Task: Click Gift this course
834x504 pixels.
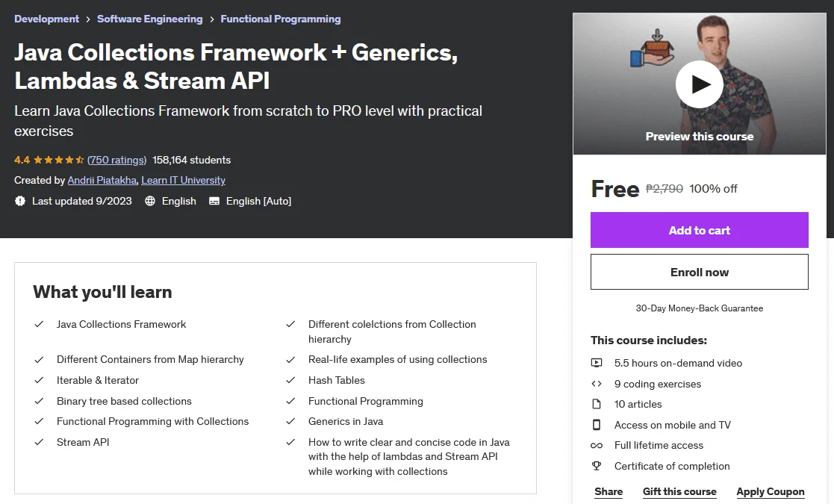Action: coord(679,491)
